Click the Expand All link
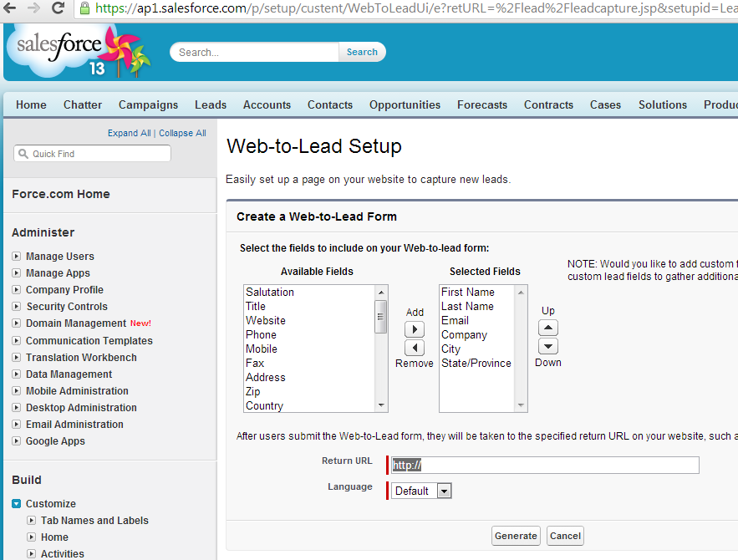 point(129,133)
